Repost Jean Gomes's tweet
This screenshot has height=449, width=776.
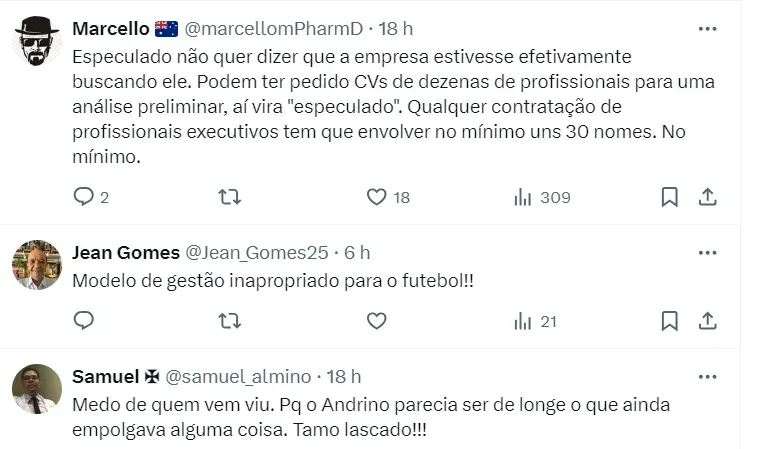pos(229,321)
